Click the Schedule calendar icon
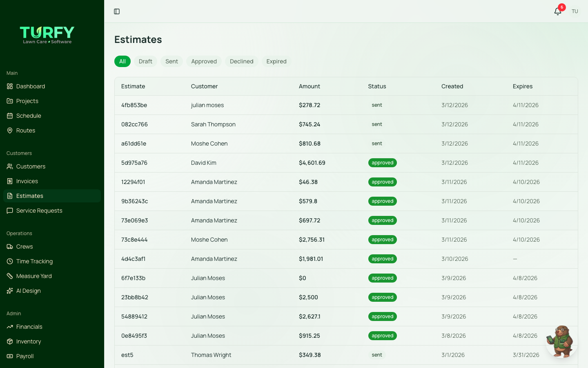This screenshot has width=588, height=368. coord(10,116)
